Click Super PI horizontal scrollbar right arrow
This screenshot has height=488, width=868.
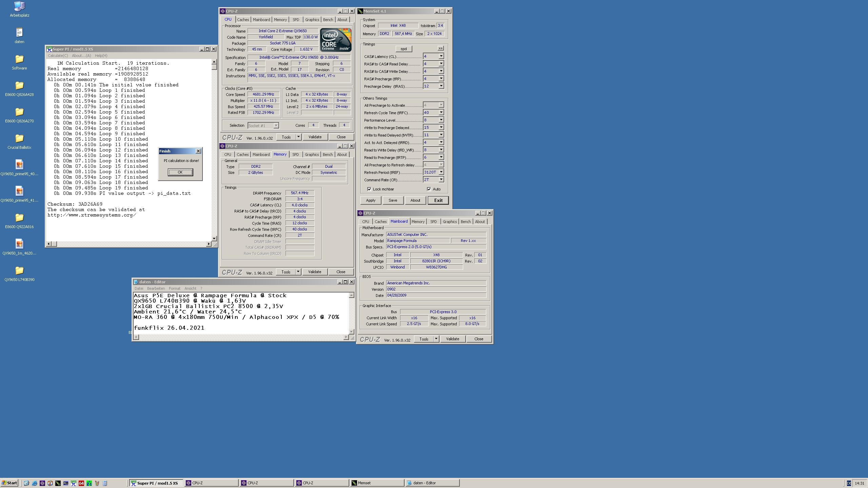point(209,244)
